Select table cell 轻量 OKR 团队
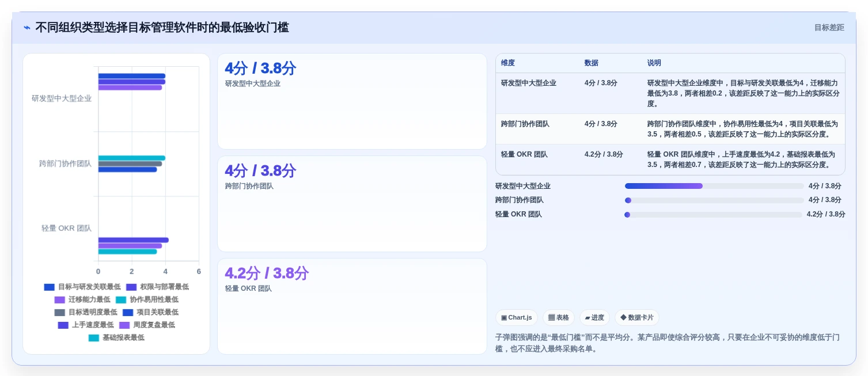Viewport: 868px width, 376px height. tap(524, 154)
